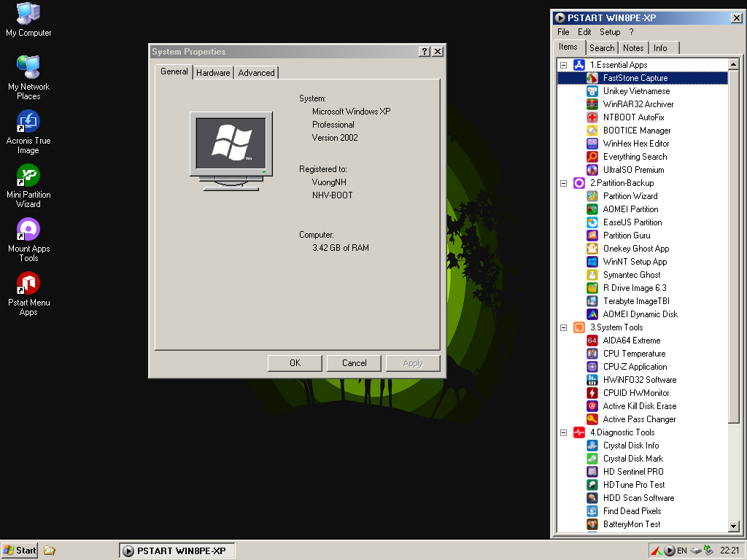747x560 pixels.
Task: Switch to the Search tab in PStart
Action: [602, 48]
